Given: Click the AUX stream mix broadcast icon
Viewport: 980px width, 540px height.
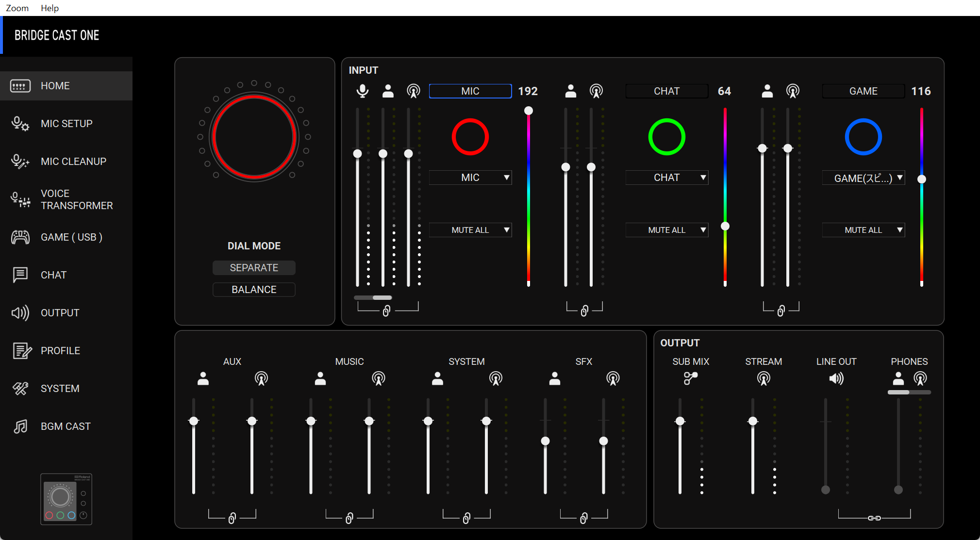Looking at the screenshot, I should click(x=262, y=378).
